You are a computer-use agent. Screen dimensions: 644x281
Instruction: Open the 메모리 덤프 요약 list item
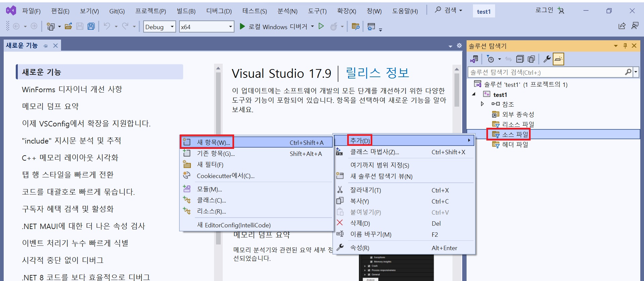(x=50, y=106)
